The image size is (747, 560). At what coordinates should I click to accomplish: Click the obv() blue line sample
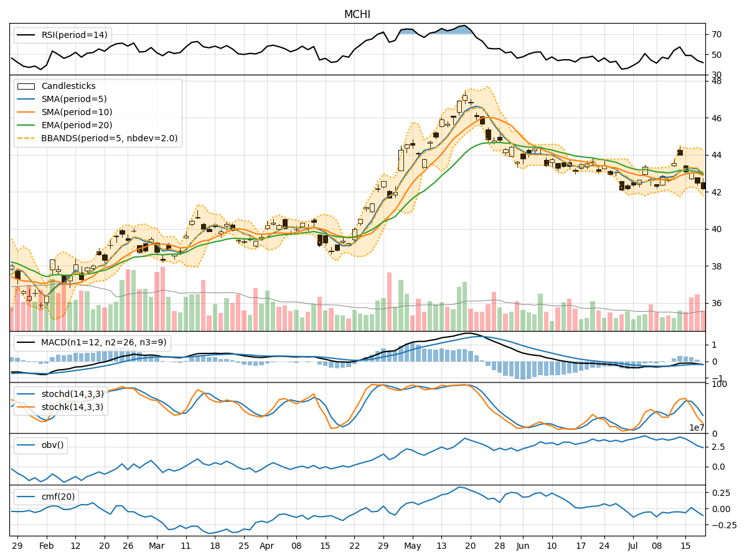[26, 444]
